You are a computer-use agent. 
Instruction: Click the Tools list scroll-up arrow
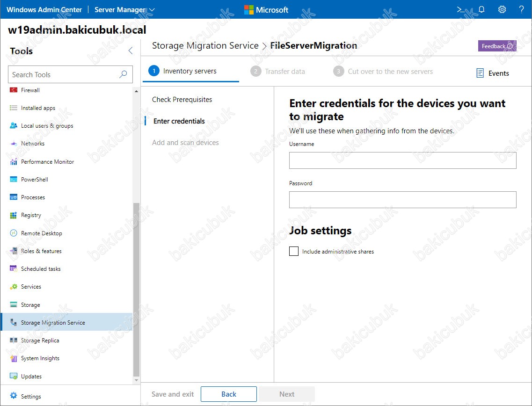pyautogui.click(x=137, y=91)
